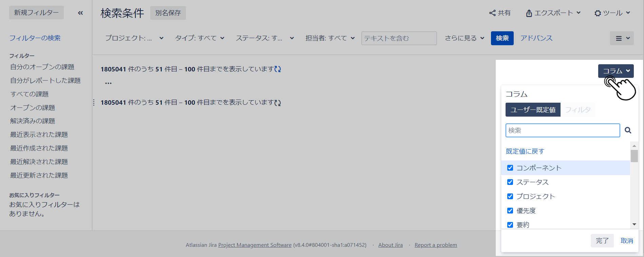Open the ツール gear menu

click(612, 13)
